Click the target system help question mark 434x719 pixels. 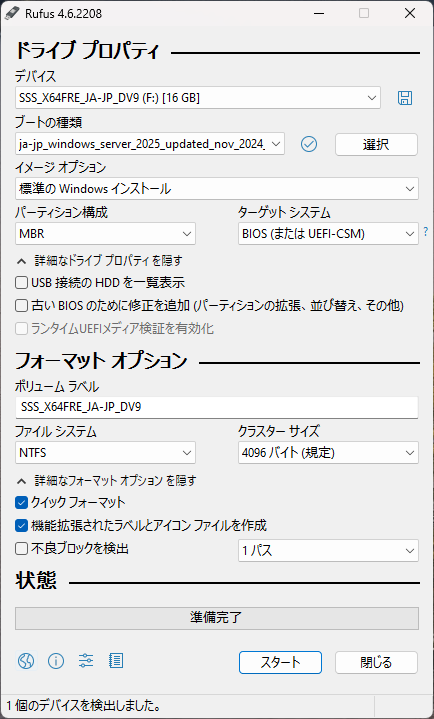(x=426, y=232)
